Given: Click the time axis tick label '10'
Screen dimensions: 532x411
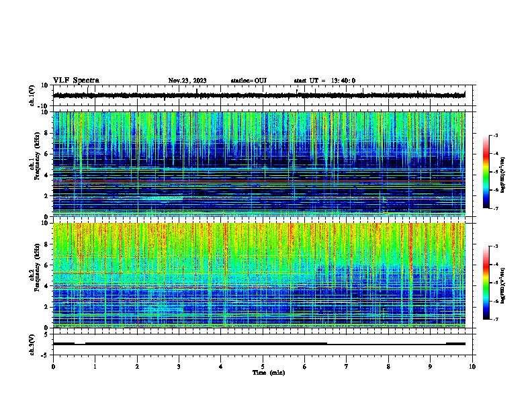Looking at the screenshot, I should pyautogui.click(x=472, y=367).
